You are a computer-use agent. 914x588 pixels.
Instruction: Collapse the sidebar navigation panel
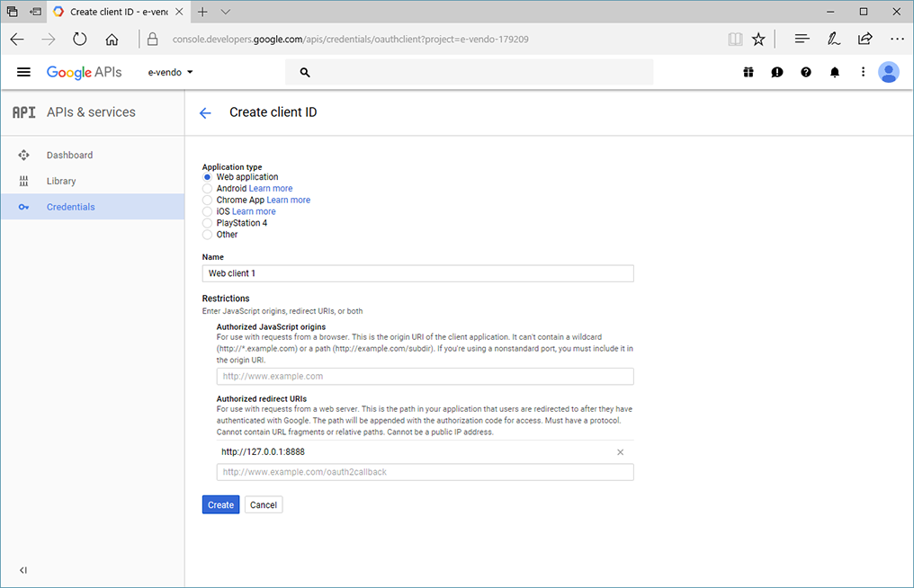click(x=23, y=570)
